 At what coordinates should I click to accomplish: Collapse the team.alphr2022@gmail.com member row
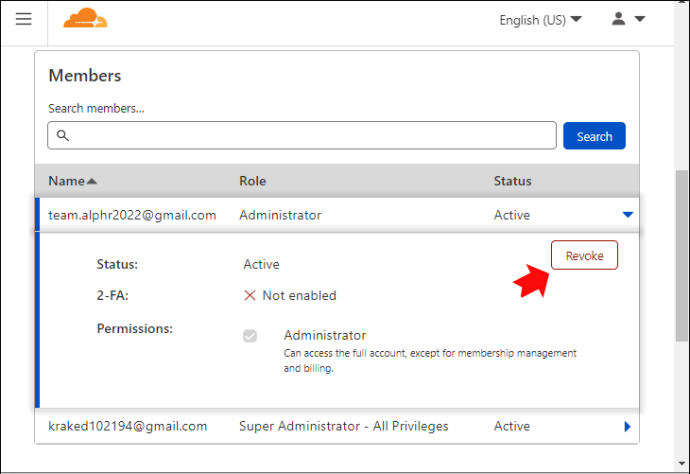[628, 215]
